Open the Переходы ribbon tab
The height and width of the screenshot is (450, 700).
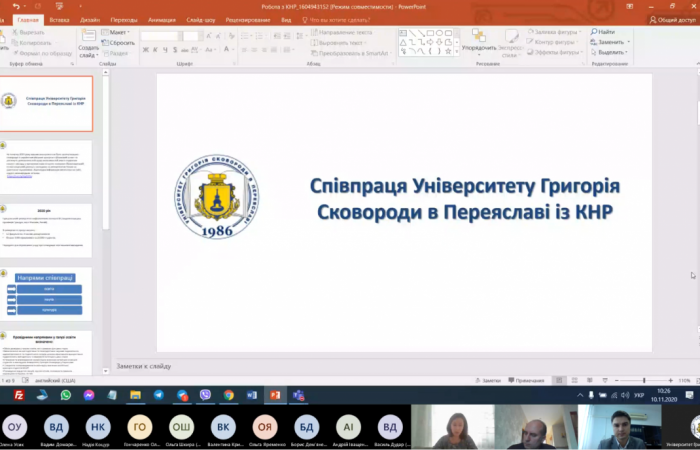click(x=124, y=20)
